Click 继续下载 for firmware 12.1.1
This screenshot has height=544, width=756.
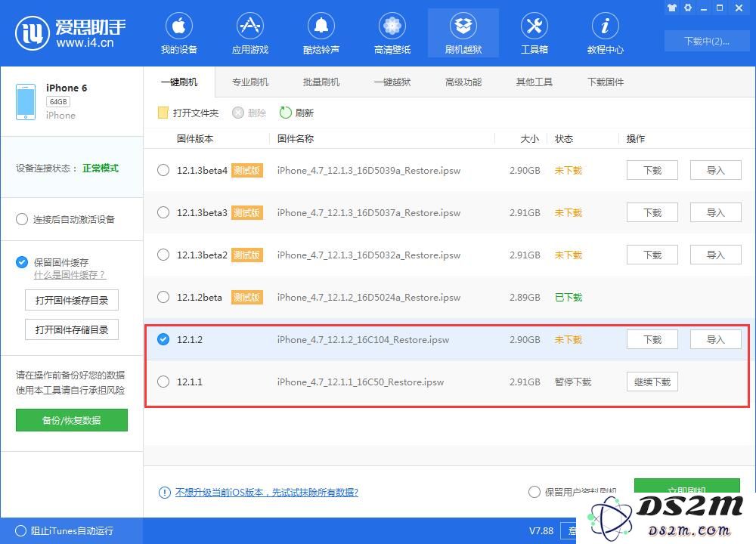[652, 382]
